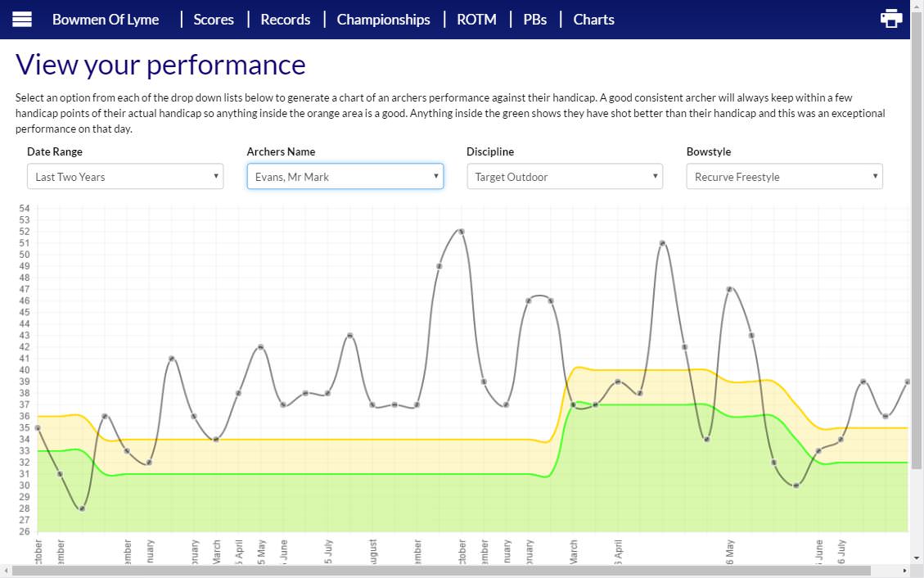
Task: Click the x-axis label '5 May'
Action: point(262,552)
